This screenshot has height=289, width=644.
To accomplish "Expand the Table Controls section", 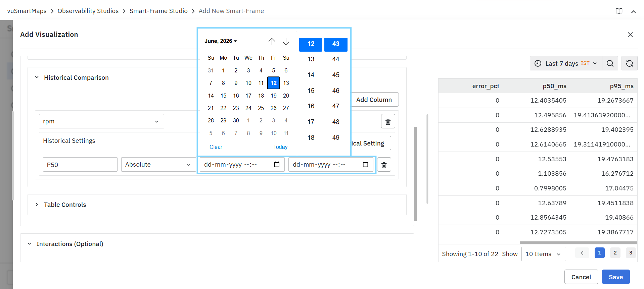I will 37,205.
